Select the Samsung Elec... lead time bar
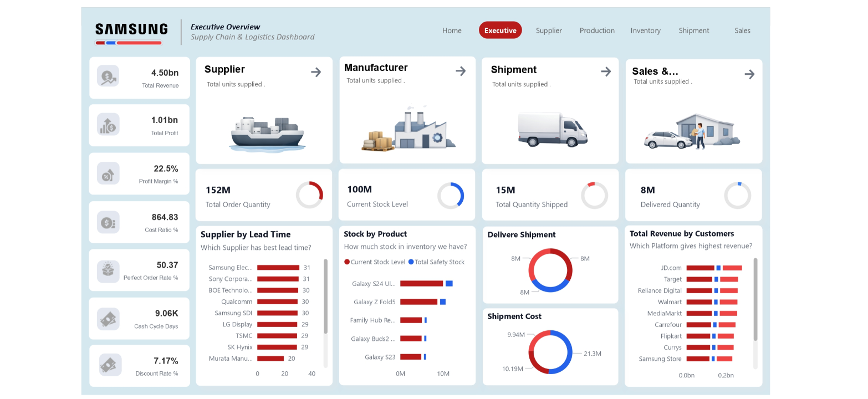This screenshot has width=868, height=399. coord(278,268)
